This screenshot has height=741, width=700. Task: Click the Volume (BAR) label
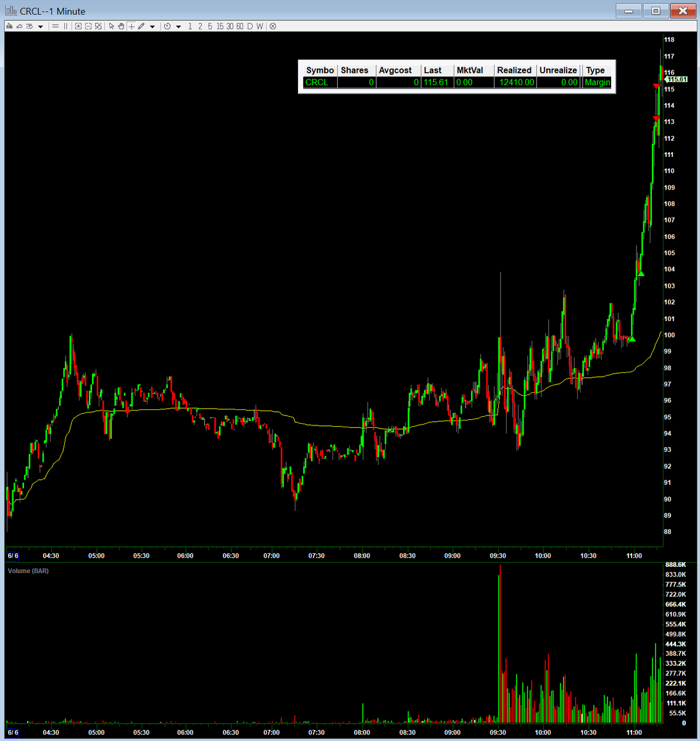pos(28,571)
